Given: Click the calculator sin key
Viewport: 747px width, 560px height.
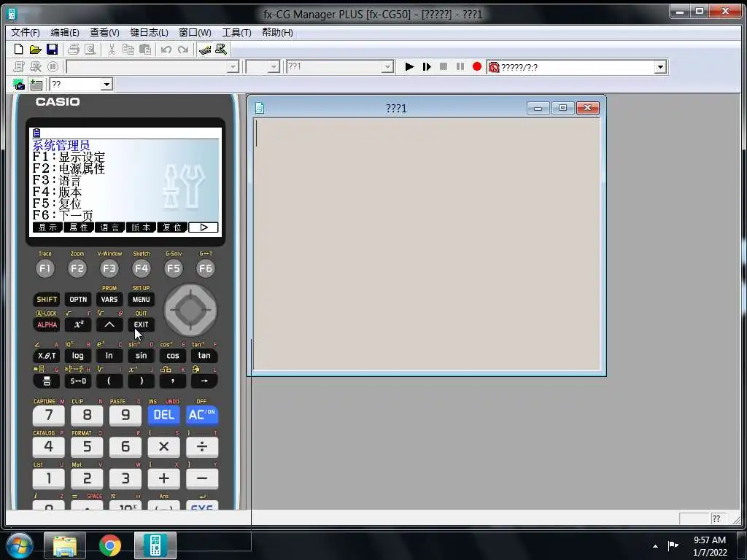Looking at the screenshot, I should click(x=141, y=356).
